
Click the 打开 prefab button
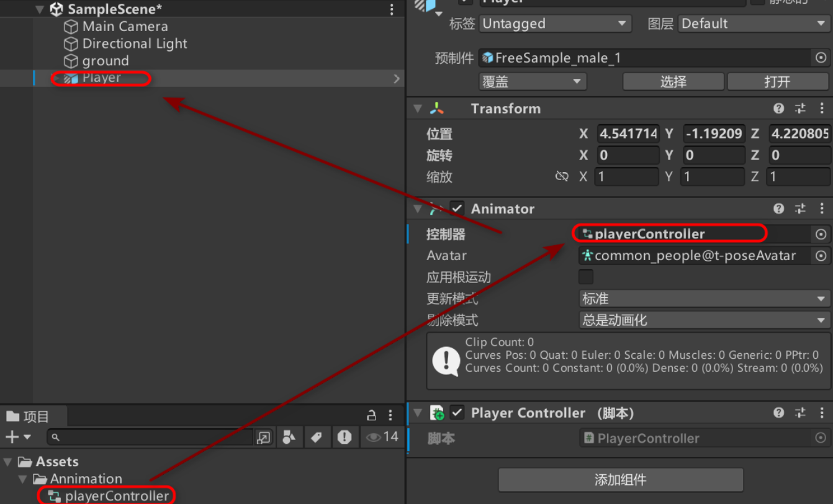point(777,82)
